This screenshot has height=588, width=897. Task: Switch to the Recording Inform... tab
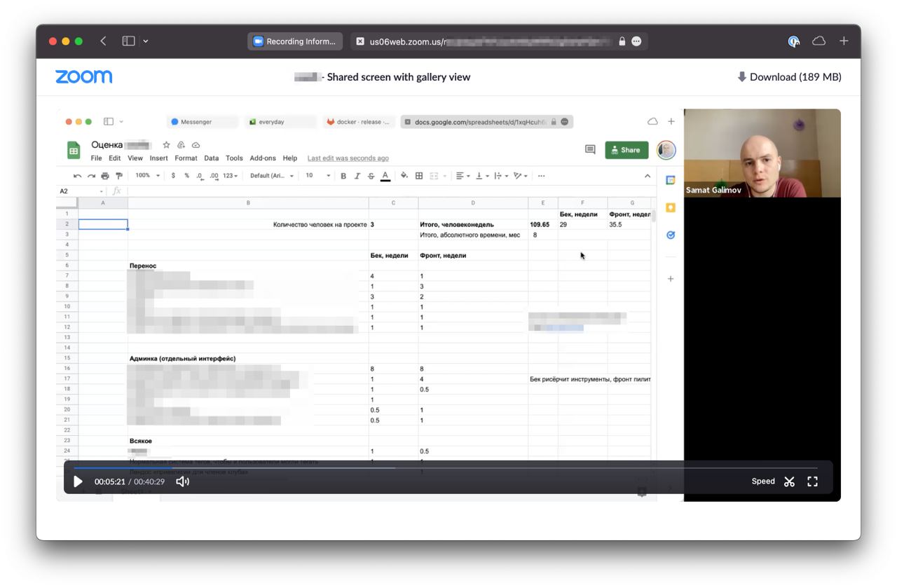295,41
